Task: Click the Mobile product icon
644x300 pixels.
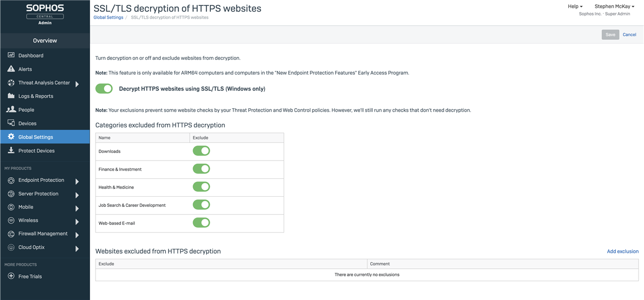Action: [11, 207]
